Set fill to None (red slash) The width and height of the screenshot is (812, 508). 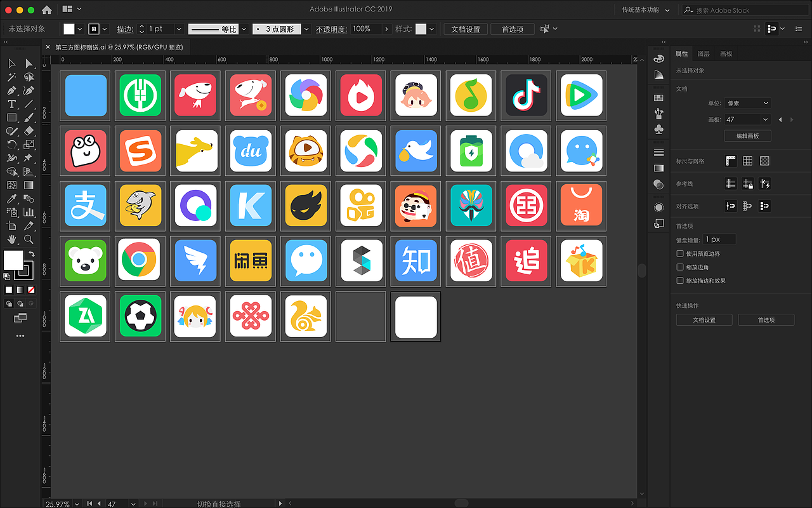coord(32,290)
